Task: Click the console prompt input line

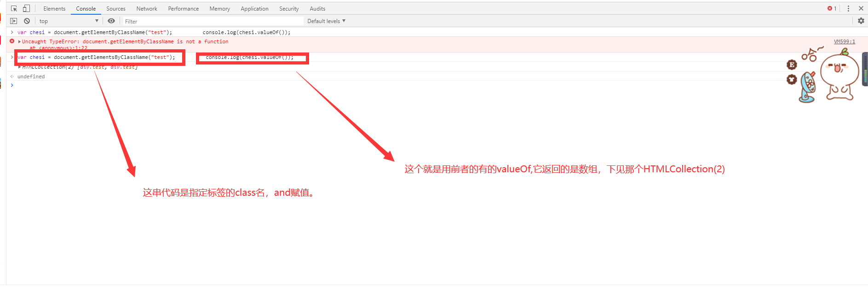Action: pyautogui.click(x=437, y=85)
